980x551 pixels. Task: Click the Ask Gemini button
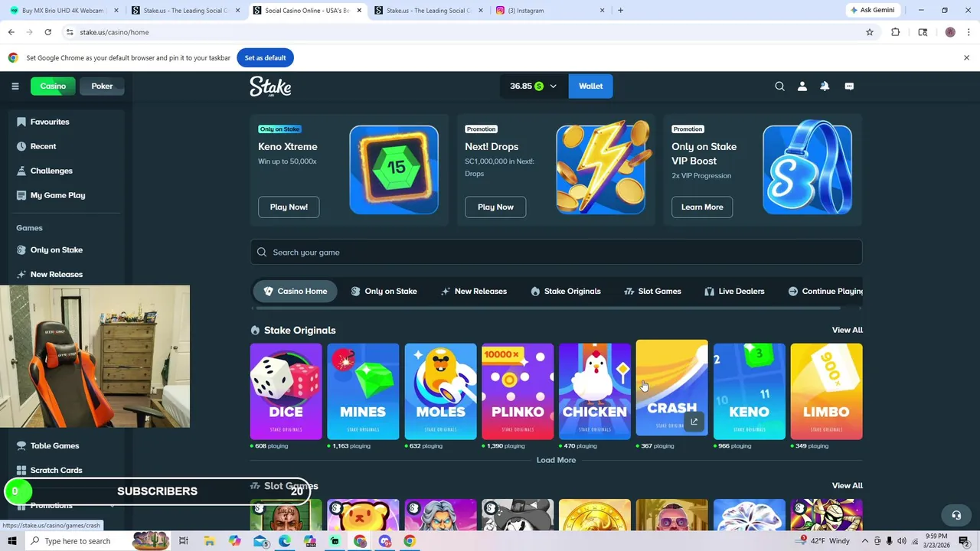[x=872, y=10]
